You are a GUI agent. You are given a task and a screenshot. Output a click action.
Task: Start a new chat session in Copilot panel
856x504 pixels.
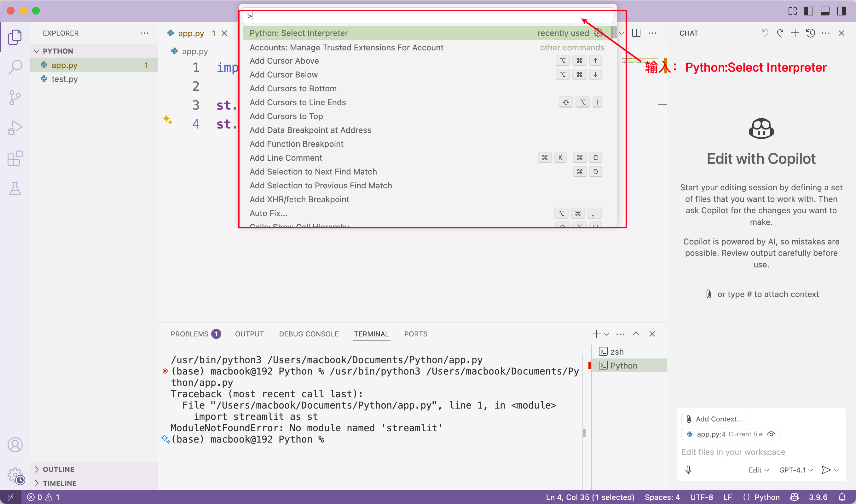point(795,33)
